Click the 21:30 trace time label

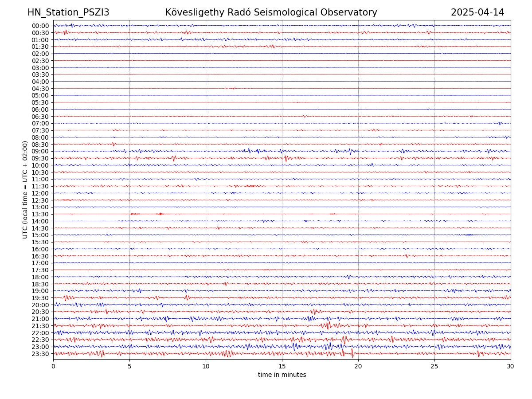click(40, 326)
